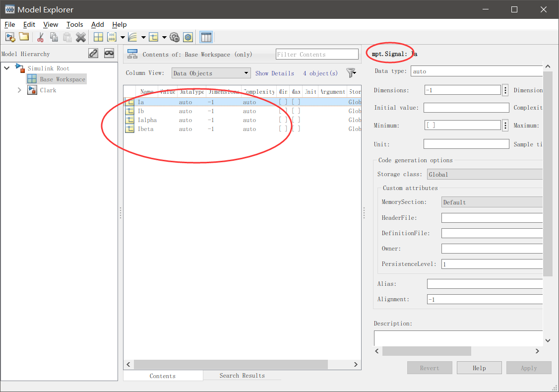This screenshot has height=392, width=559.
Task: Click inside the Filter Contents field
Action: click(x=316, y=54)
